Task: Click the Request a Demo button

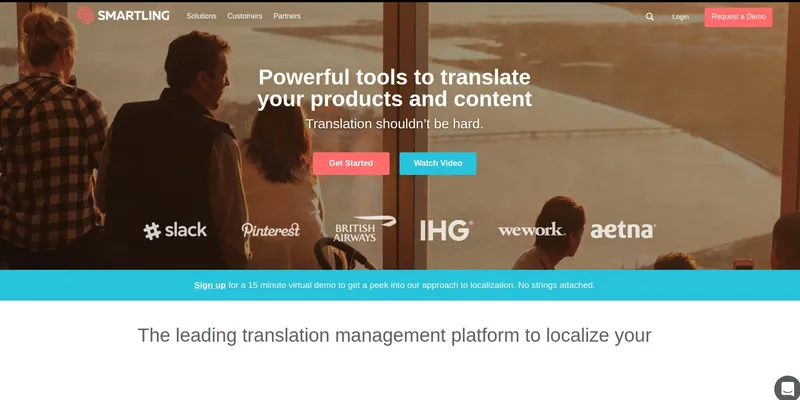Action: click(x=738, y=17)
